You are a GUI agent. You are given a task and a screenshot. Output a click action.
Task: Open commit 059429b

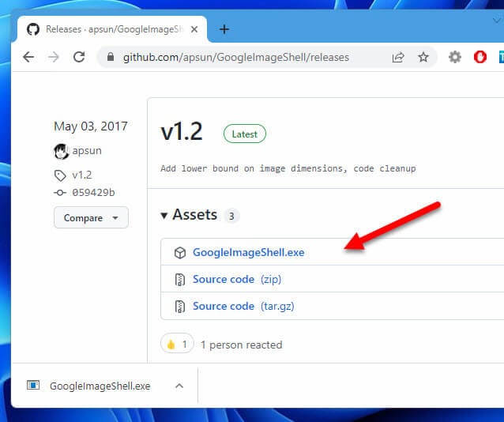coord(93,192)
